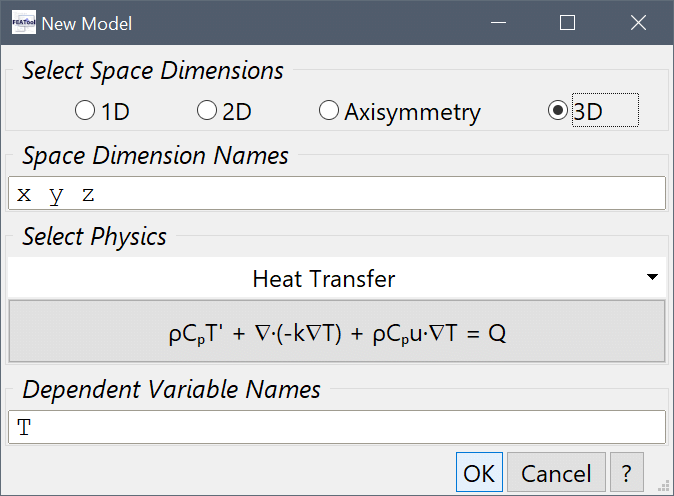Open help with the ? button

pos(626,473)
